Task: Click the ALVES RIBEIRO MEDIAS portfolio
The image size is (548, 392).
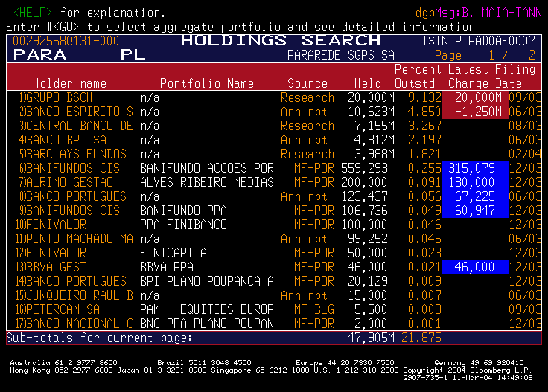Action: click(x=207, y=182)
